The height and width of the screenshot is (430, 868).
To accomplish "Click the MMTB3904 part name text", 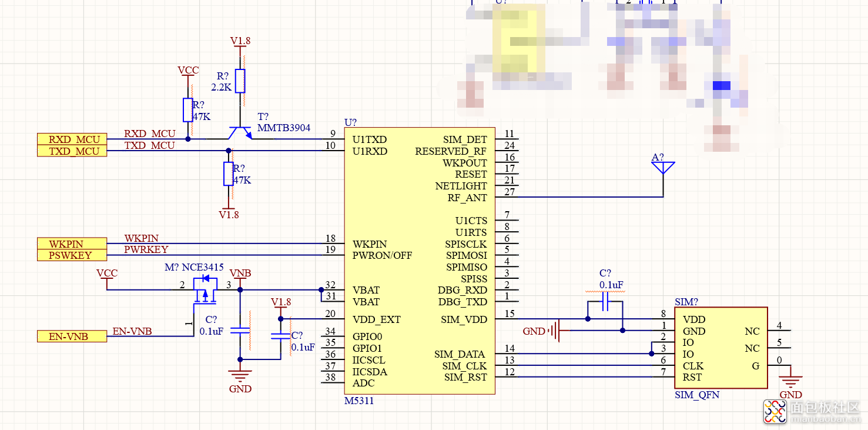I will pos(284,128).
